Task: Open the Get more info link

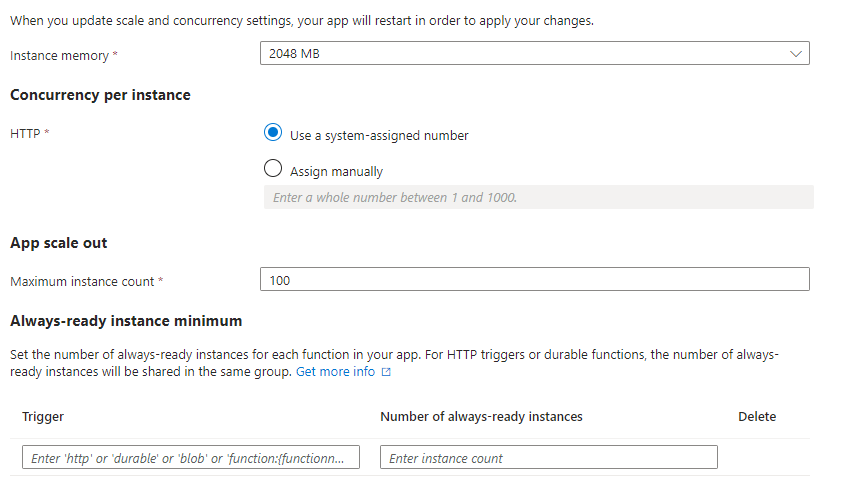Action: [x=336, y=372]
